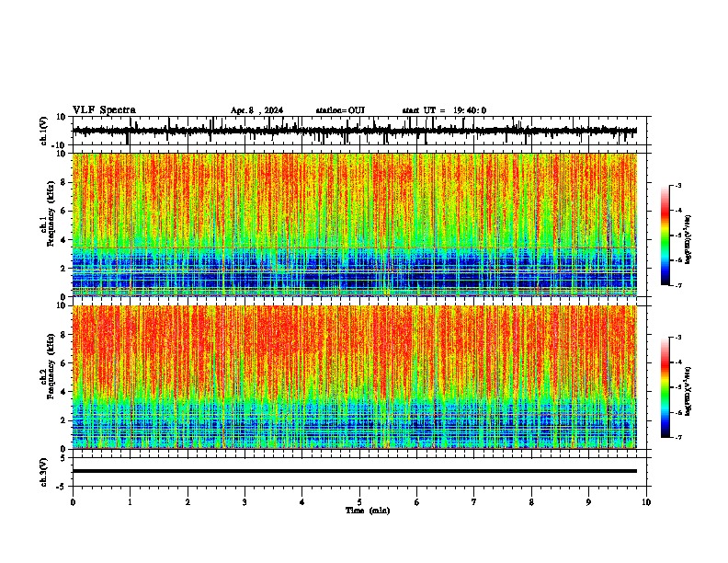This screenshot has height=563, width=728.
Task: Click time axis tick label '0'
Action: pyautogui.click(x=73, y=502)
